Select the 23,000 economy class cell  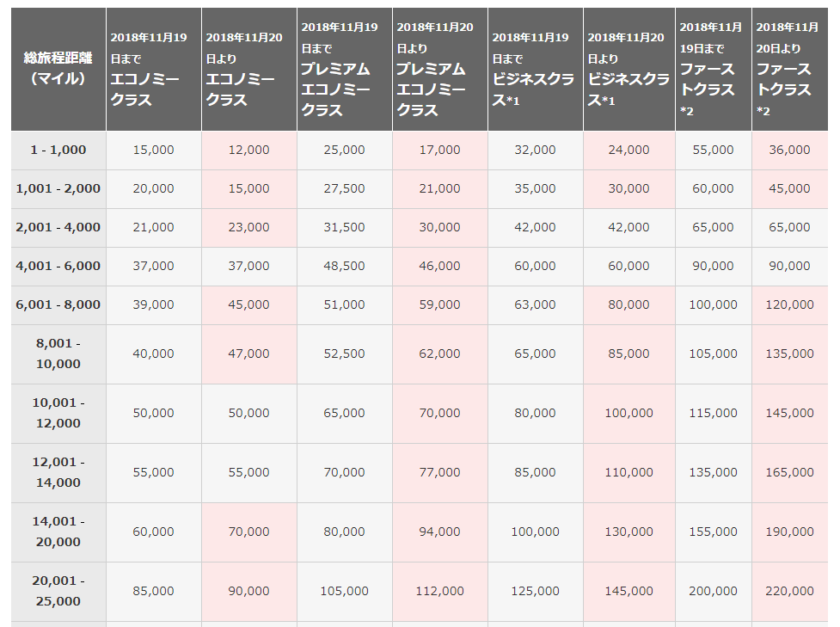[249, 227]
